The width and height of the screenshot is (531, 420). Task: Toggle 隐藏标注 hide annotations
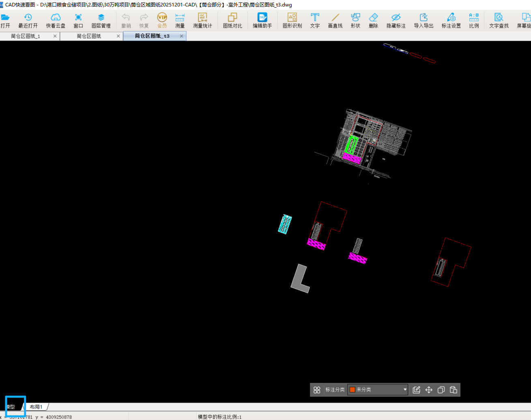coord(396,20)
